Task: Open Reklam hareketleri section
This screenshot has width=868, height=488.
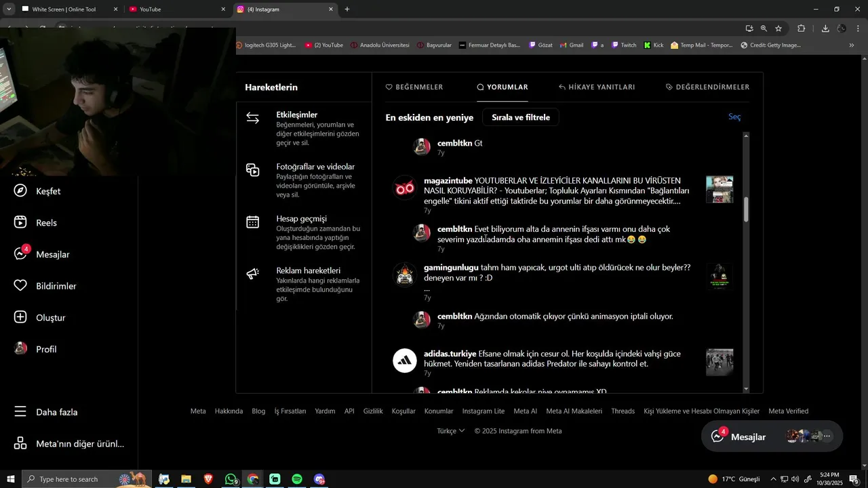Action: [304, 284]
